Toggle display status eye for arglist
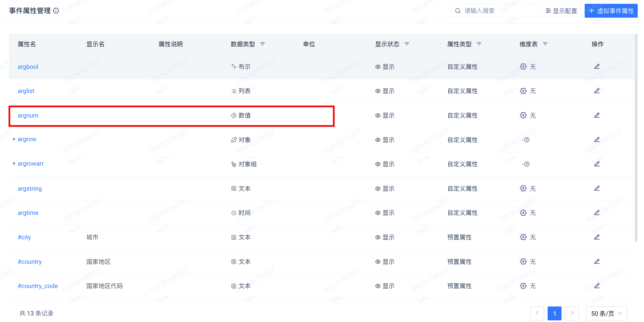 [x=378, y=91]
